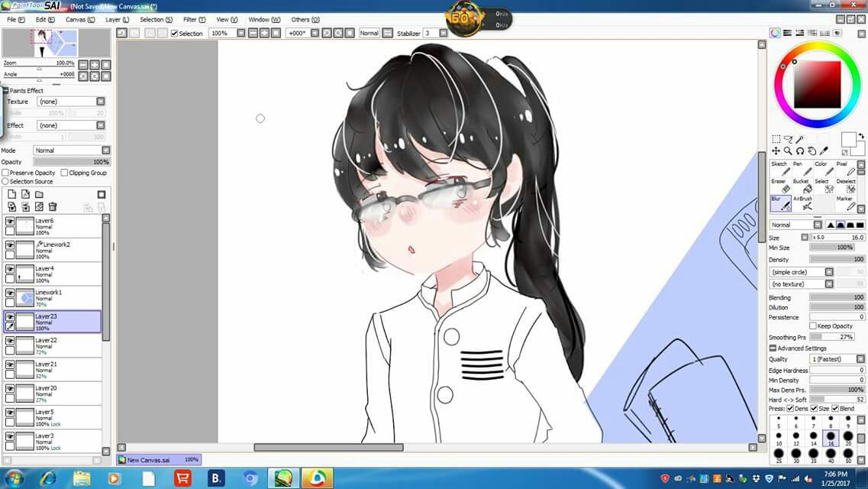Pick the Marker tool
The image size is (868, 489).
846,203
